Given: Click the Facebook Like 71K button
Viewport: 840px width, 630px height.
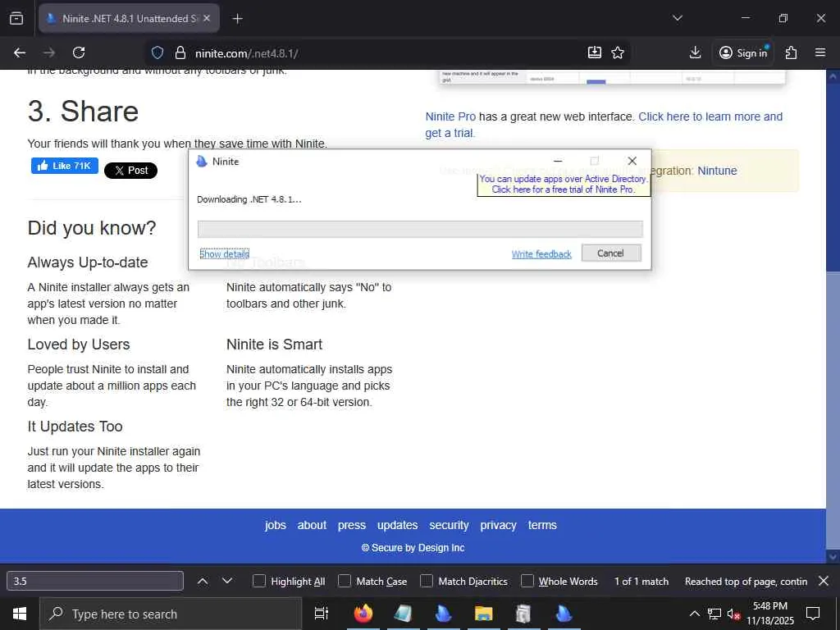Looking at the screenshot, I should click(x=64, y=166).
